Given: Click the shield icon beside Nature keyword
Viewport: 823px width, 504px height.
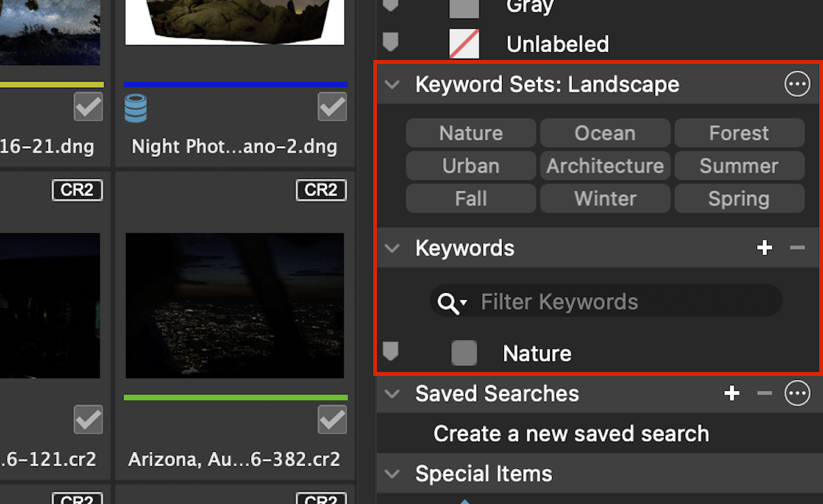Looking at the screenshot, I should point(391,351).
